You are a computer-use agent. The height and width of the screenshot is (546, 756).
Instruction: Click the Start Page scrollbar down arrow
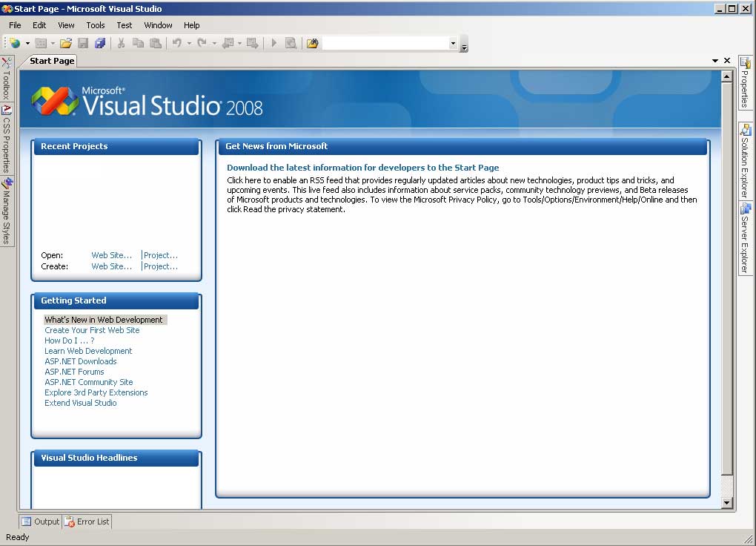tap(727, 502)
